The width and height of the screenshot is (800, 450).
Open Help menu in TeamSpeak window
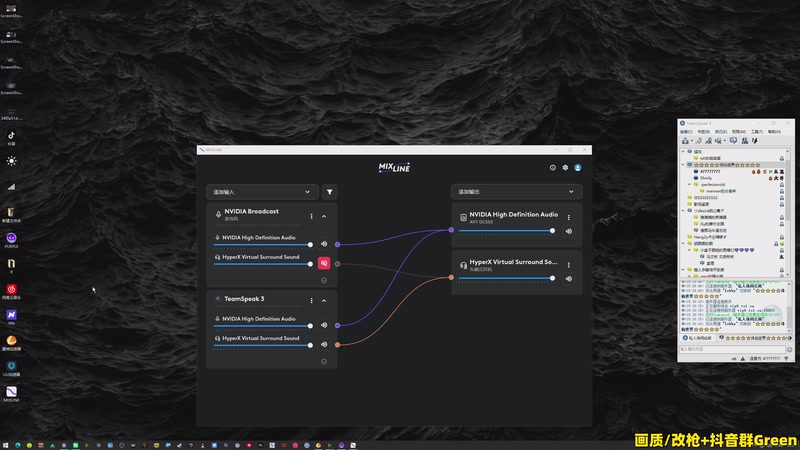774,132
